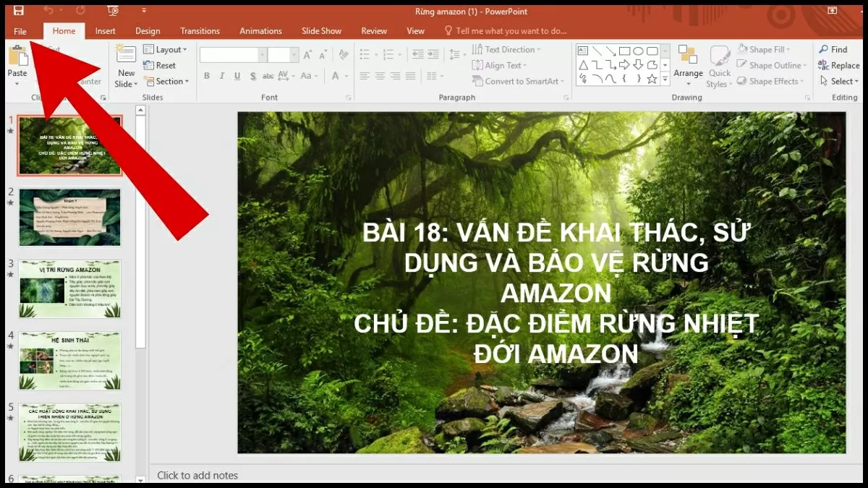Click the Clear All Formatting icon

click(341, 54)
